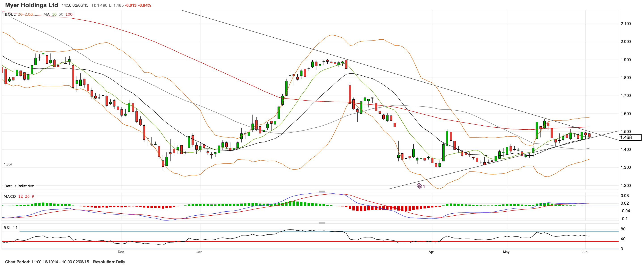This screenshot has width=644, height=266.
Task: Click the RSI period value 14
Action: 15,227
